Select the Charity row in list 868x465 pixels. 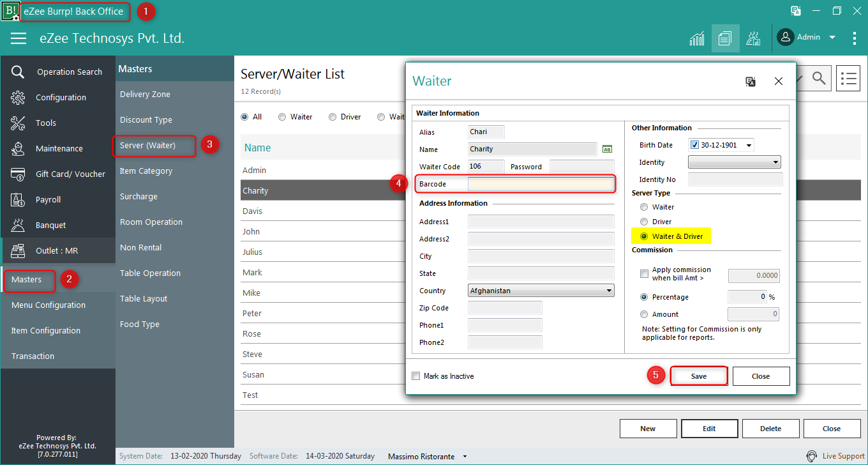point(323,190)
